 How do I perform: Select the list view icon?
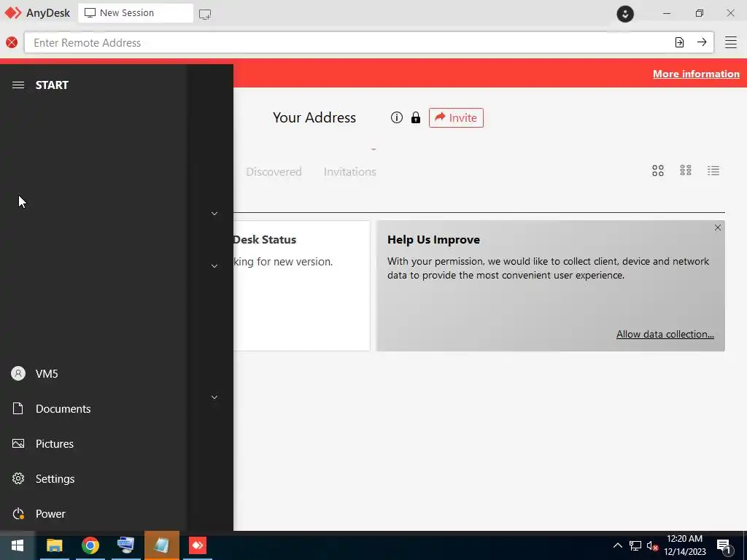(x=713, y=171)
